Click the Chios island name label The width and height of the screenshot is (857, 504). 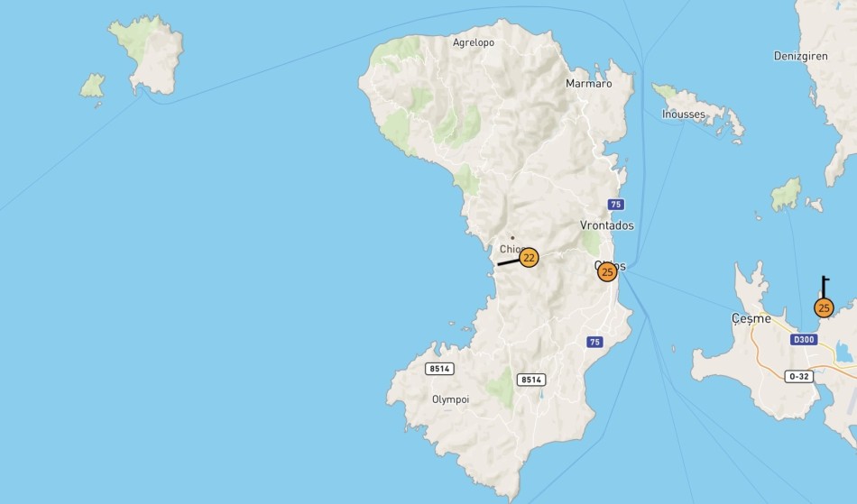510,249
